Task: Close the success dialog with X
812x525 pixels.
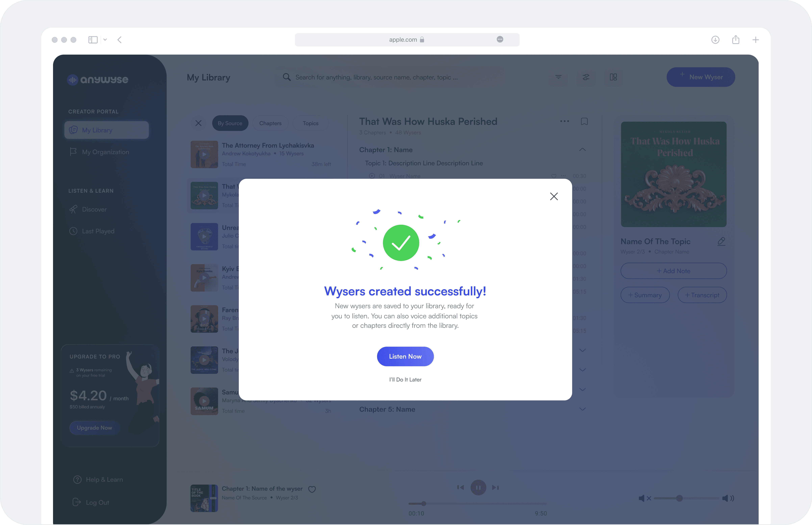Action: (554, 196)
